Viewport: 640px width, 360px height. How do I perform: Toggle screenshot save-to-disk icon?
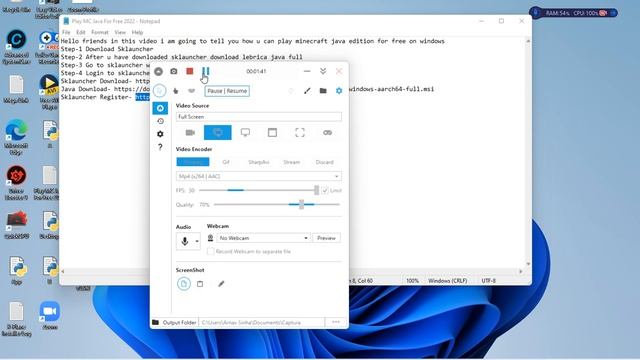point(184,284)
